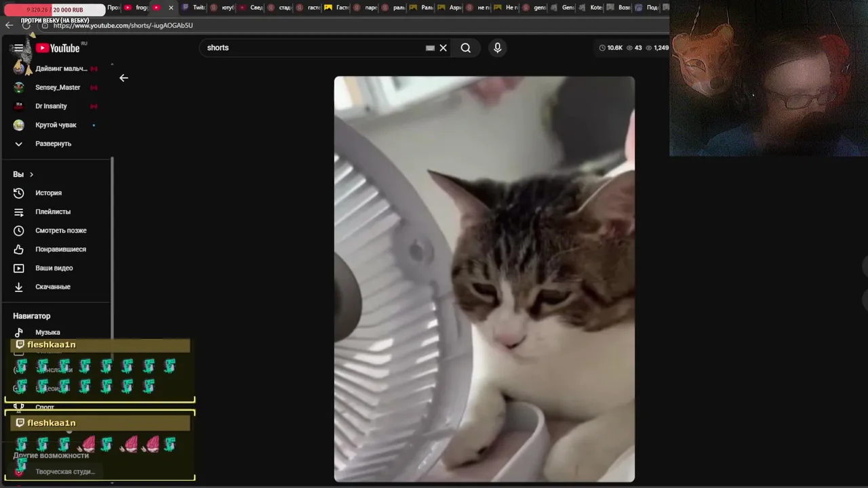Open the Вы section chevron
868x488 pixels.
click(31, 174)
